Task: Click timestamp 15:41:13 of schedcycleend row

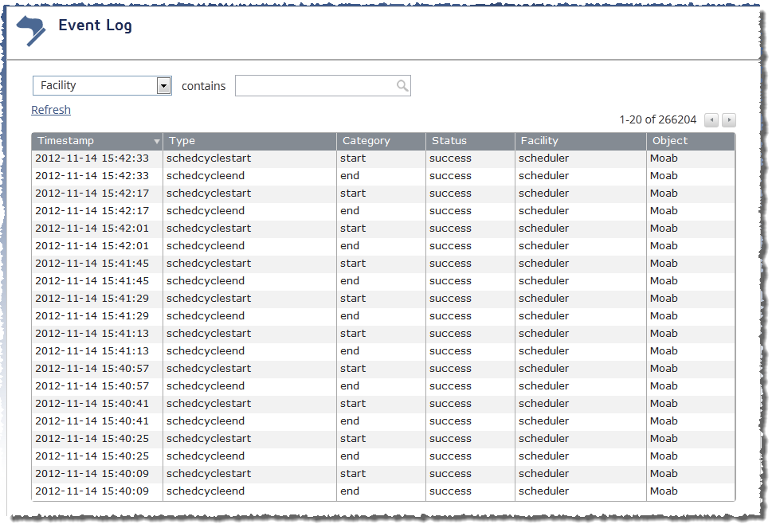Action: click(92, 351)
